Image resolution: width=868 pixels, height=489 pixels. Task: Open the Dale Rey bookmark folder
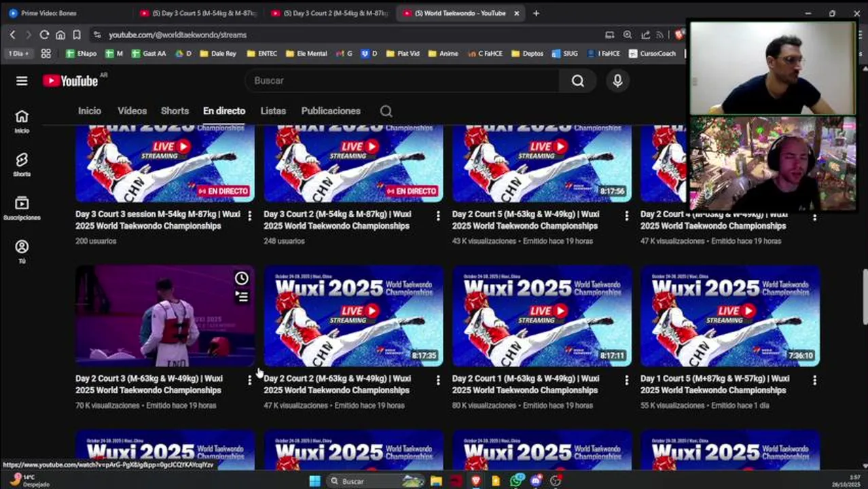(218, 54)
